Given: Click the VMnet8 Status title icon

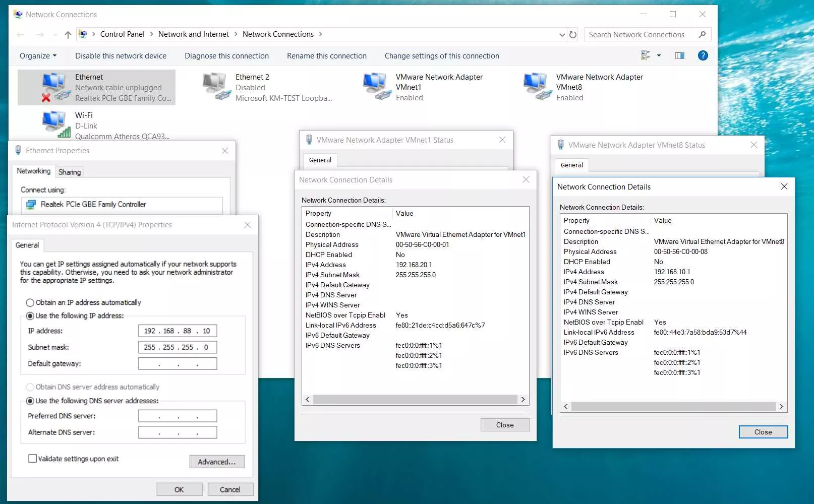Looking at the screenshot, I should 561,145.
